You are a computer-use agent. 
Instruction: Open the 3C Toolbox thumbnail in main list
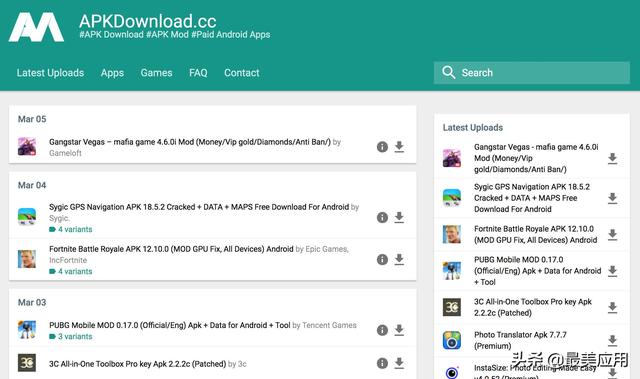pyautogui.click(x=27, y=363)
